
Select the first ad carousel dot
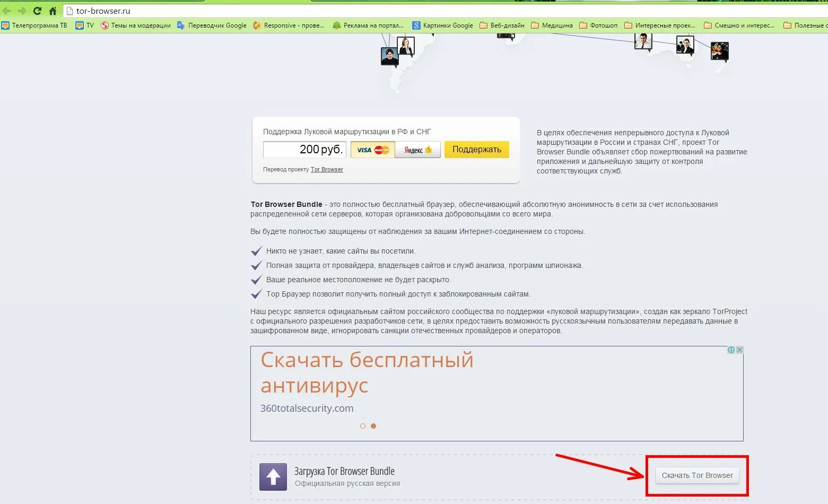point(363,426)
